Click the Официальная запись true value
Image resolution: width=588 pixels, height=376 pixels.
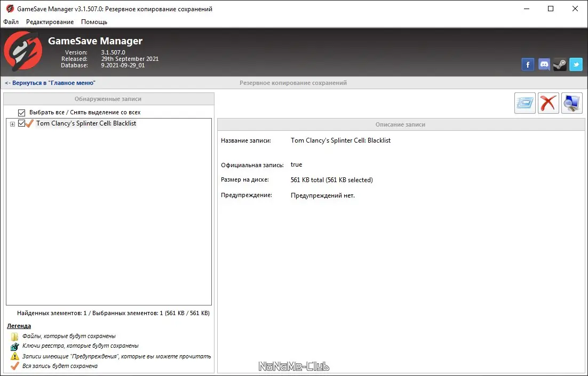click(296, 164)
